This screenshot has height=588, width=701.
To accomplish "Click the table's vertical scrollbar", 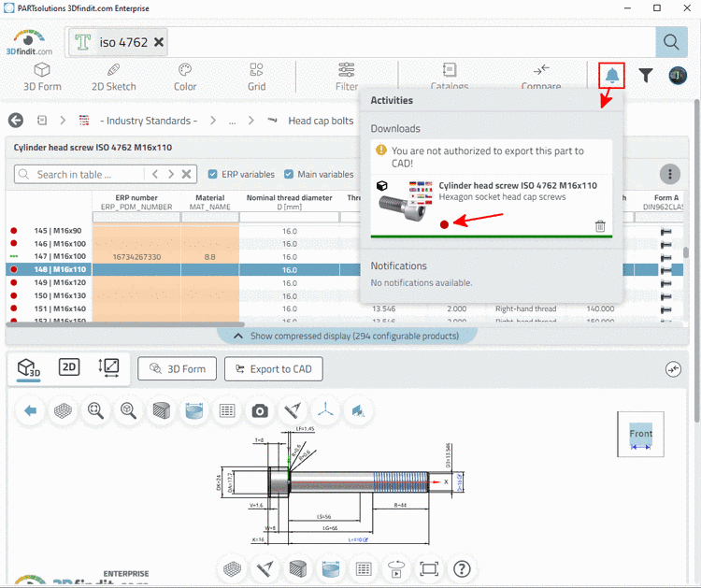I will [686, 253].
